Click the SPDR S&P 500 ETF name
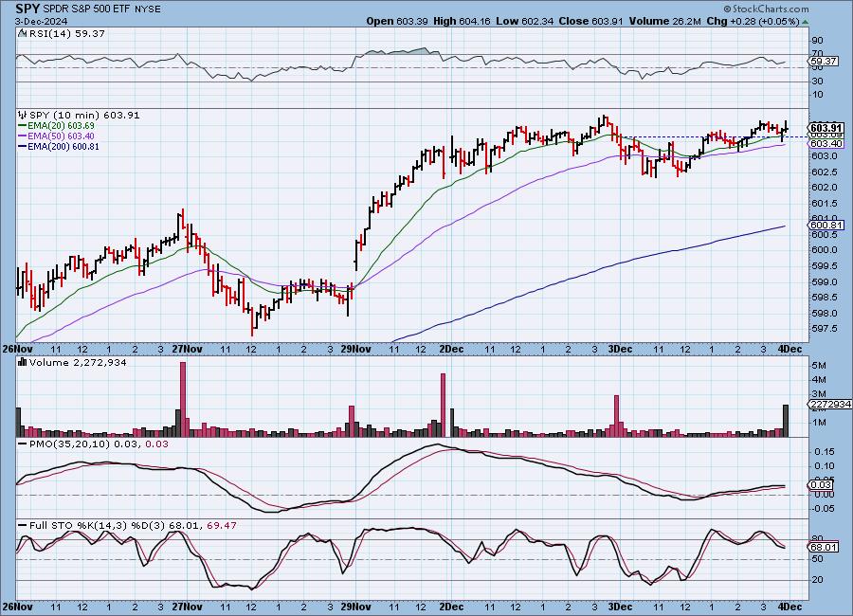This screenshot has width=853, height=616. coord(87,9)
